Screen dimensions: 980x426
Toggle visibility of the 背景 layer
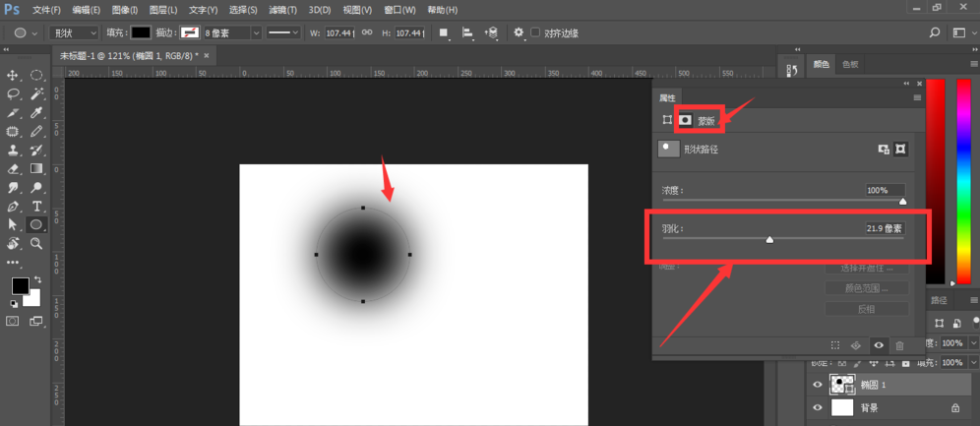point(817,407)
